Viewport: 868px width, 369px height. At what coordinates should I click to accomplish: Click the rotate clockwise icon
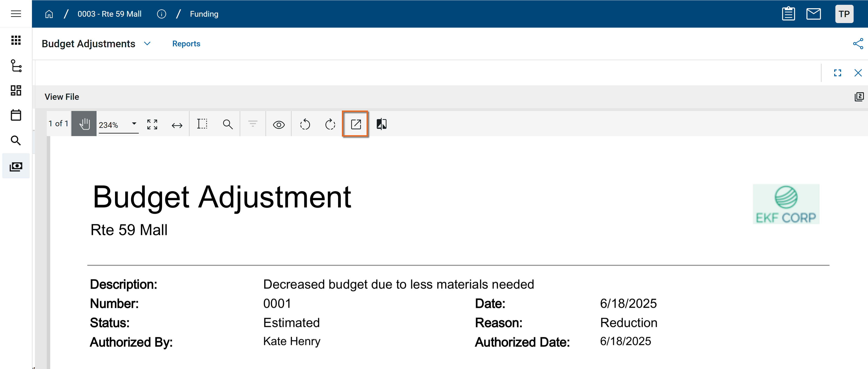(x=330, y=124)
